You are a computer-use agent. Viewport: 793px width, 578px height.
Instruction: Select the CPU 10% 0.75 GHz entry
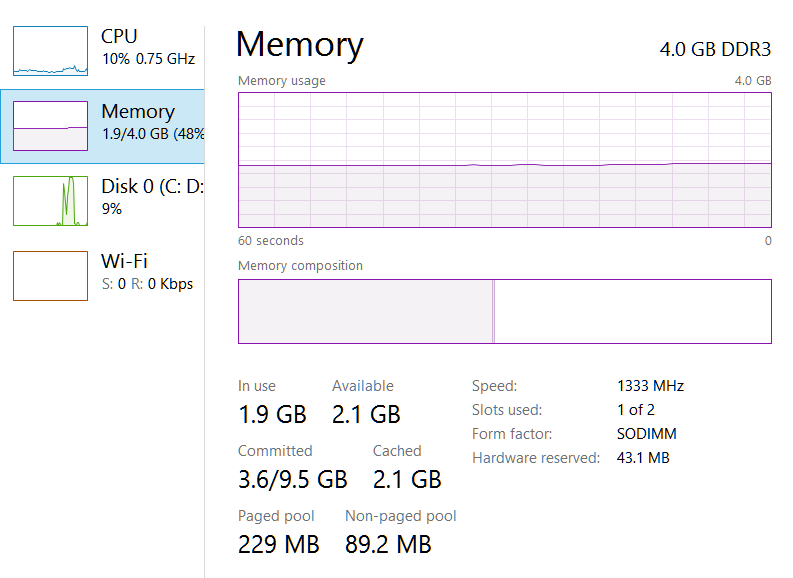coord(148,47)
